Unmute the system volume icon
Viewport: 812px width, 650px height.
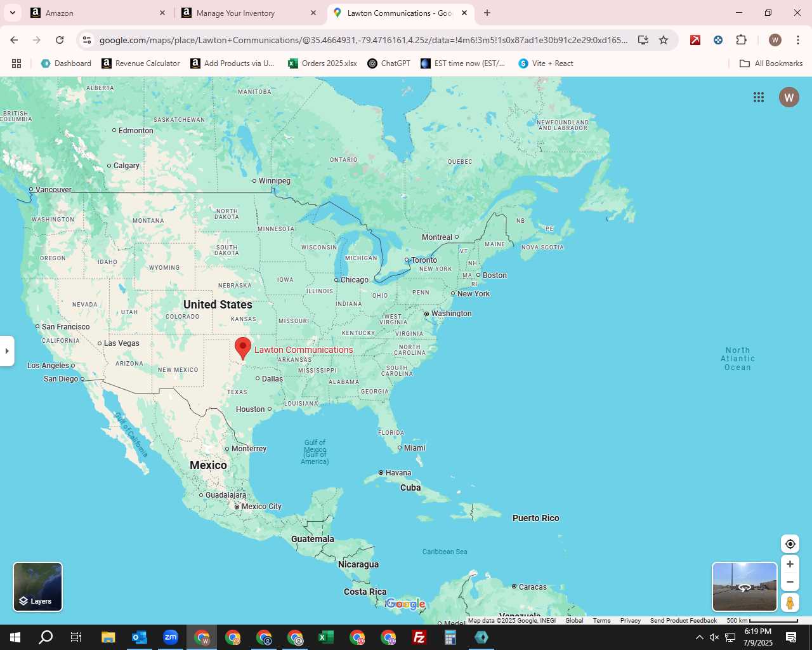pyautogui.click(x=714, y=637)
